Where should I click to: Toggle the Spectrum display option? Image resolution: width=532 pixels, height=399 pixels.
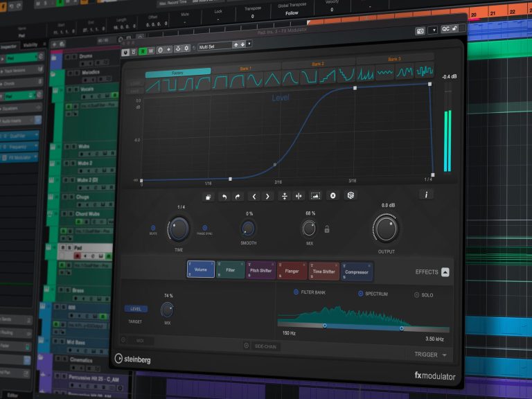[361, 294]
